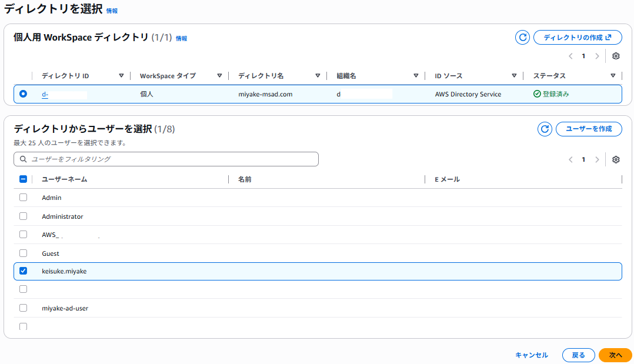
Task: Refresh the directory users list
Action: (x=545, y=129)
